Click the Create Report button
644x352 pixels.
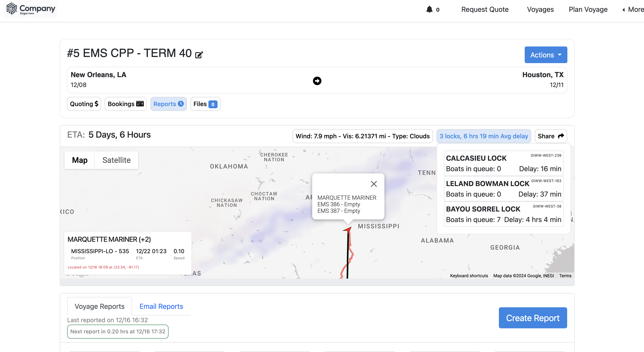pyautogui.click(x=533, y=318)
